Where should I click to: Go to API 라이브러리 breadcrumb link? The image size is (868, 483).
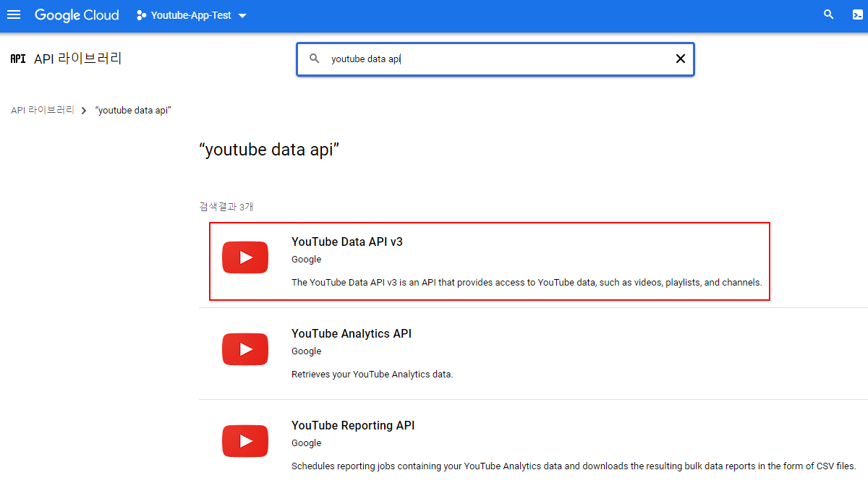pos(43,110)
